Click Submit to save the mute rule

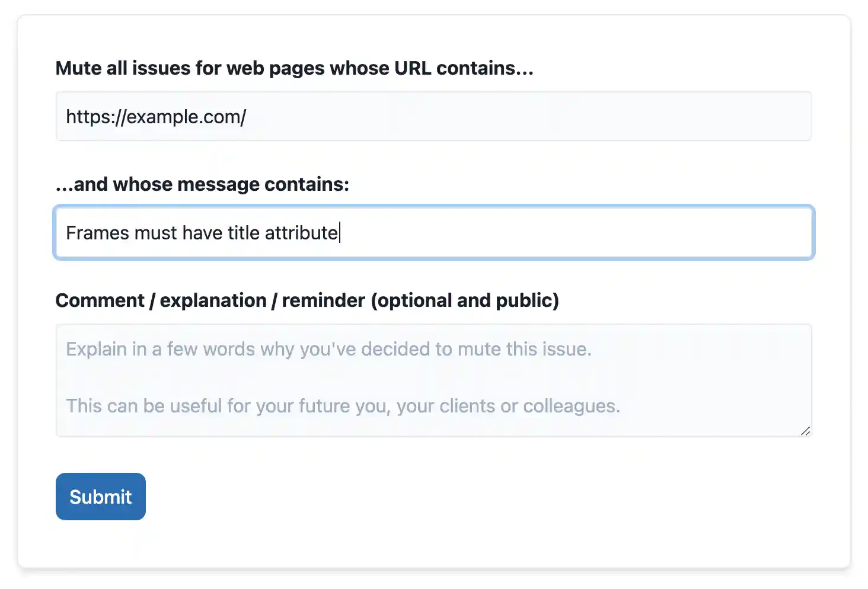(x=100, y=497)
